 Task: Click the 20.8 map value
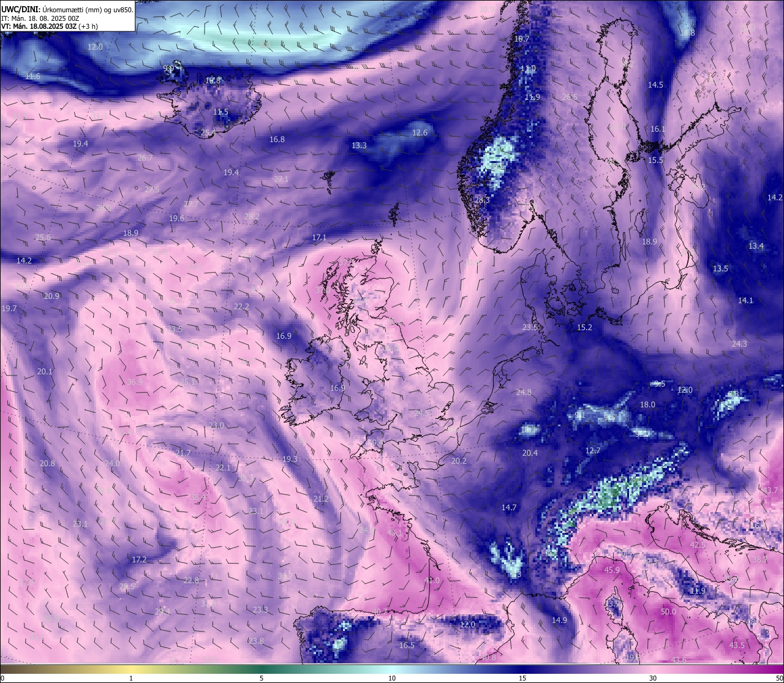(x=47, y=464)
